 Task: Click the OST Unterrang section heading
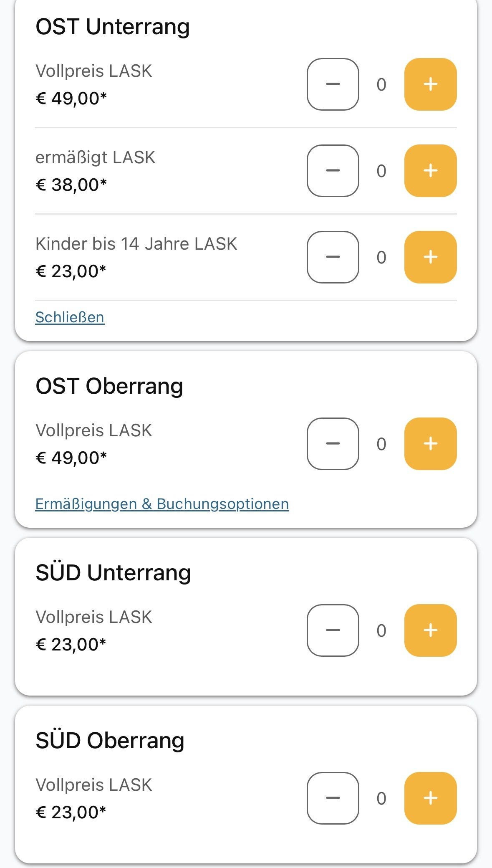(113, 27)
